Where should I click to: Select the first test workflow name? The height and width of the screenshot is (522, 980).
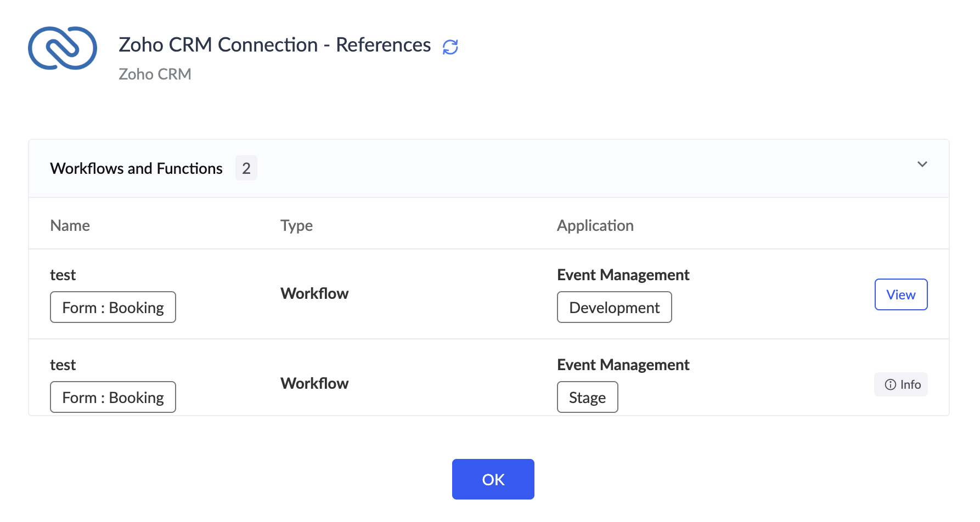pos(63,275)
